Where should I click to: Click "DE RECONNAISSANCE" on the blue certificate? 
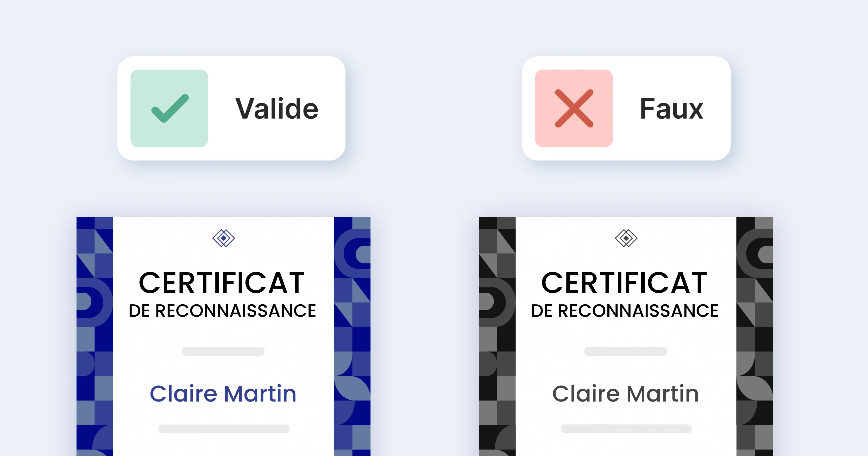click(x=222, y=311)
